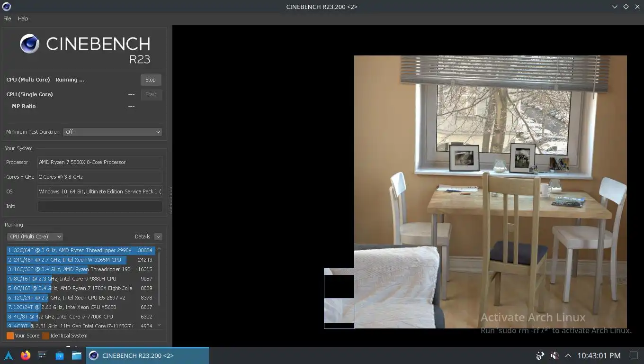Stop the CPU Multi Core test
Image resolution: width=644 pixels, height=364 pixels.
click(x=151, y=80)
